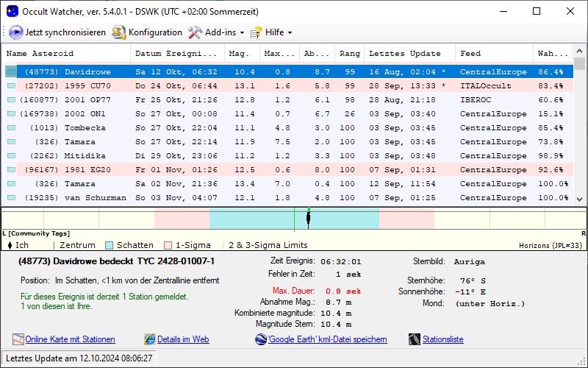Open the Online Karte mit Stationen link
588x368 pixels.
[70, 339]
